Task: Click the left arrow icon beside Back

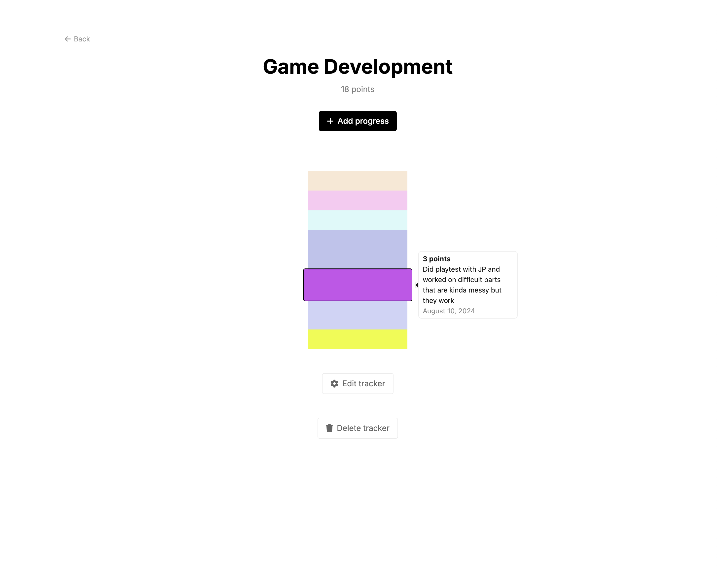Action: click(68, 39)
